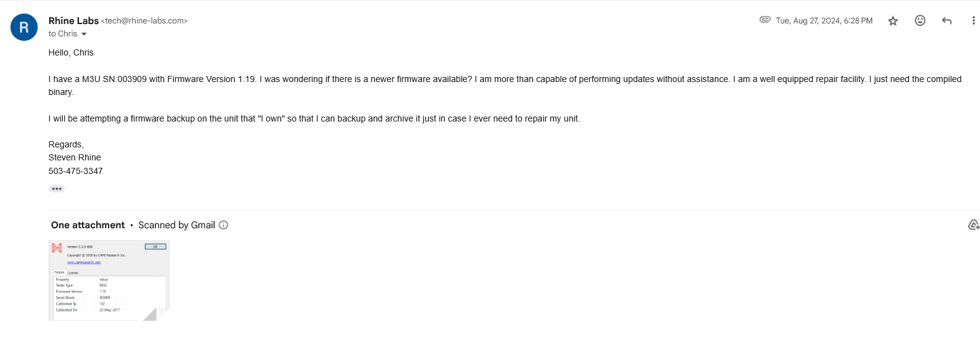Image resolution: width=980 pixels, height=343 pixels.
Task: Add all attachments to Google Drive
Action: [x=973, y=225]
